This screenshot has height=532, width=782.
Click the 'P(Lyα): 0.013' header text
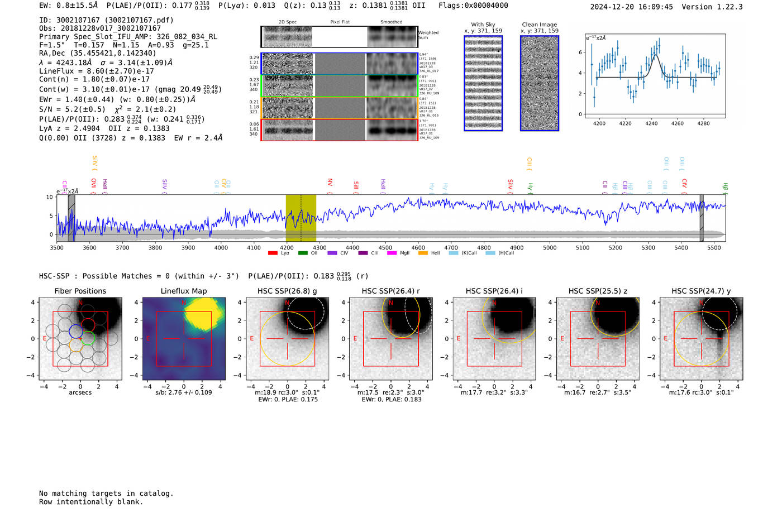tap(247, 6)
